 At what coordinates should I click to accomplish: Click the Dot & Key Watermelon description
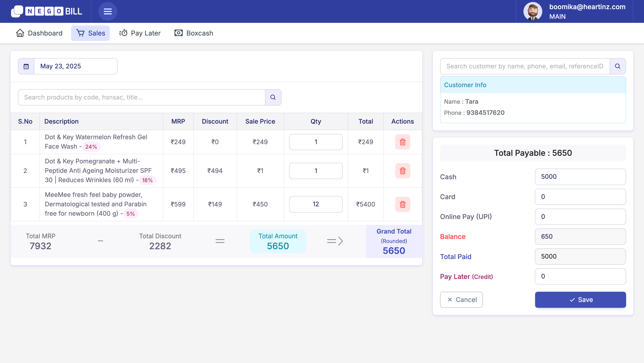[96, 142]
